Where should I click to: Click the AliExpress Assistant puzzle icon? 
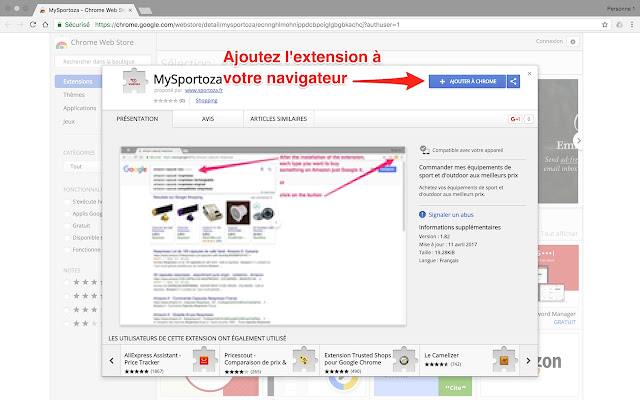[x=204, y=360]
